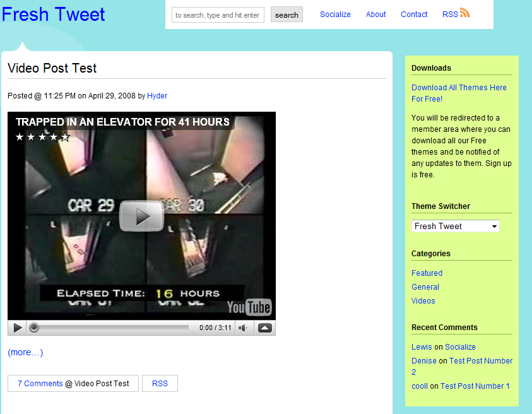Click the Categories sidebar heading
532x414 pixels.
[x=431, y=254]
